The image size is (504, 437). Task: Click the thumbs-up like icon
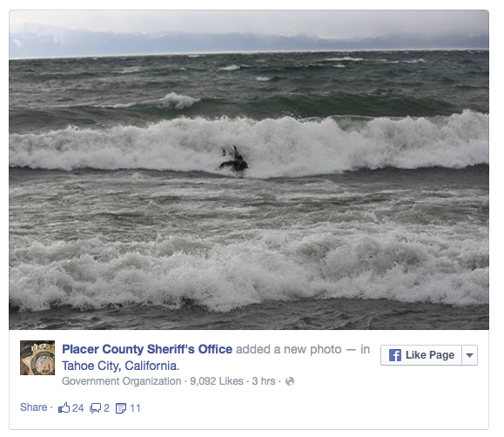pos(64,407)
